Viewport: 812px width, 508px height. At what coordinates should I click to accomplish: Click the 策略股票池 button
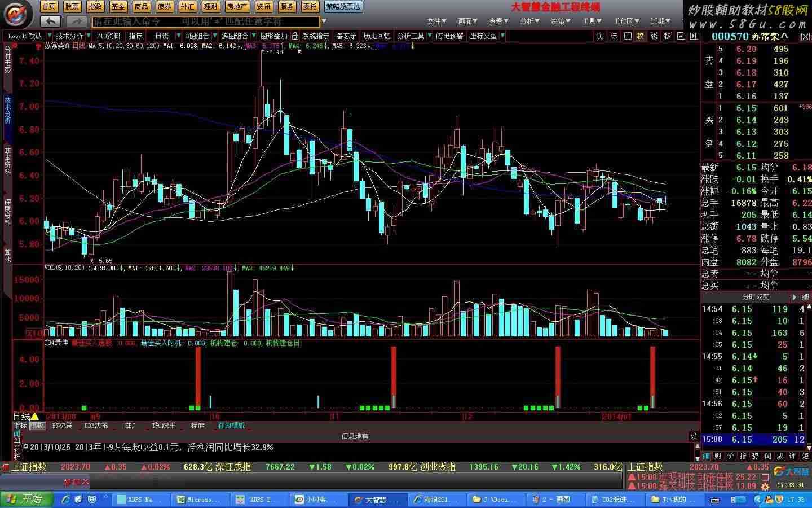coord(343,7)
